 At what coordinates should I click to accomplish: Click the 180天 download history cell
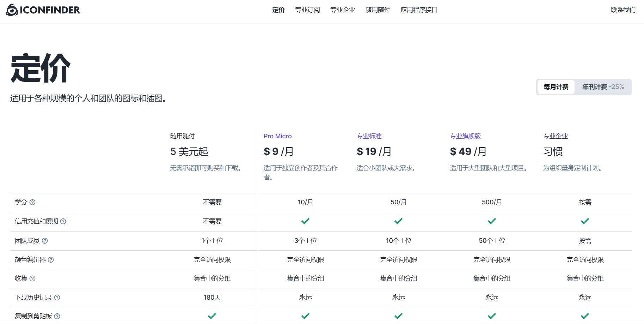pos(212,298)
